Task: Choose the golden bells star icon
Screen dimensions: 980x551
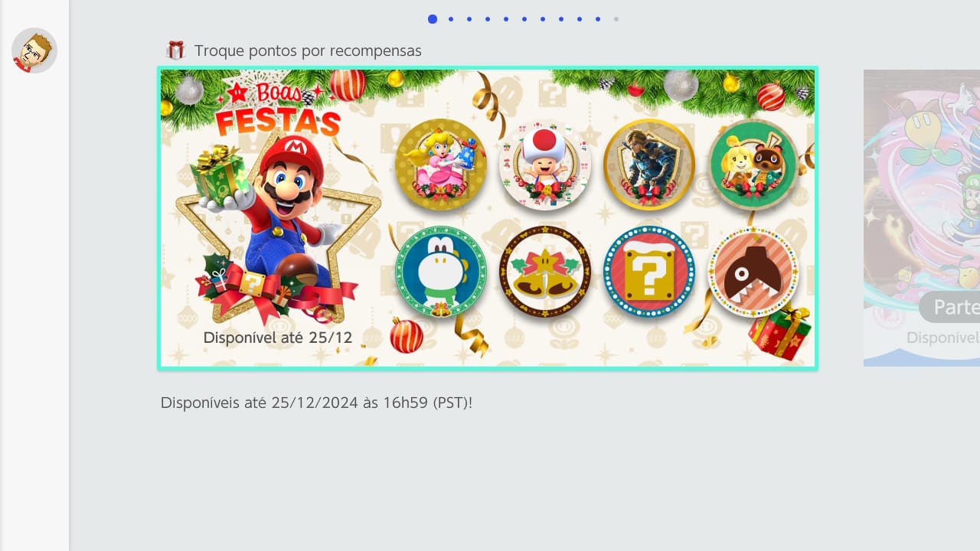Action: (545, 272)
